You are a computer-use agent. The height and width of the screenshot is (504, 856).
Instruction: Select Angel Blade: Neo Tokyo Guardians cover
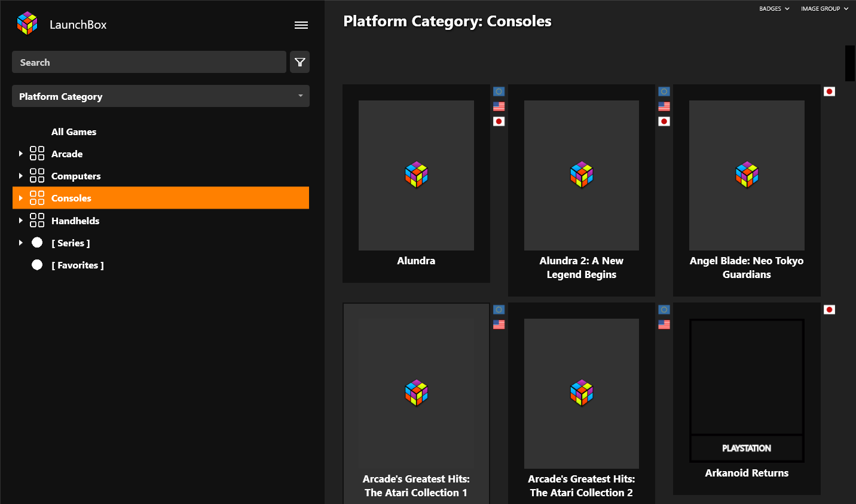point(747,175)
